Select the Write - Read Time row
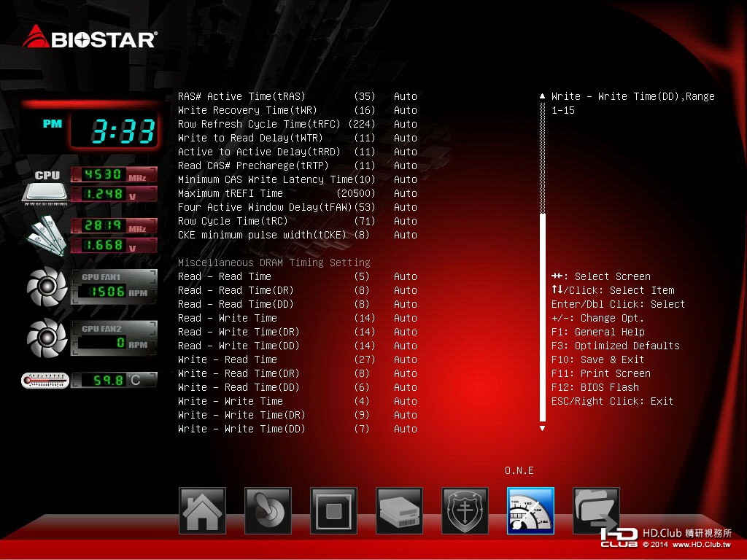 point(298,359)
